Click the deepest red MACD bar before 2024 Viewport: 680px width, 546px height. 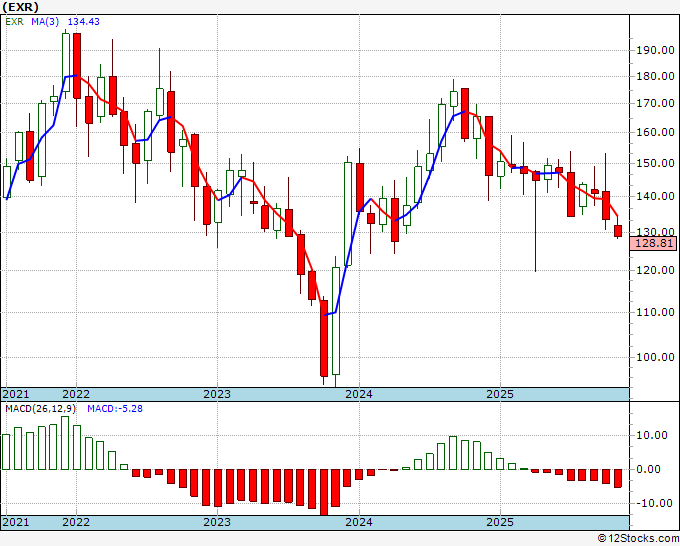click(x=324, y=492)
